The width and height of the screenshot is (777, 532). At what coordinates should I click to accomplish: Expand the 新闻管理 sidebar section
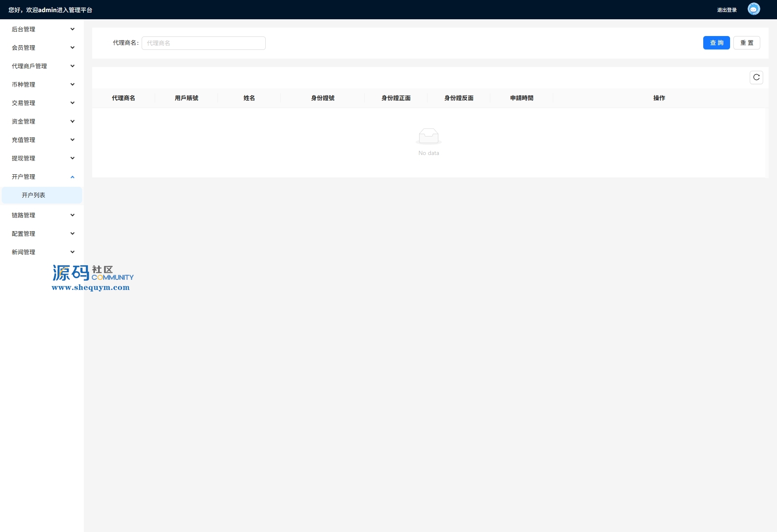coord(42,252)
